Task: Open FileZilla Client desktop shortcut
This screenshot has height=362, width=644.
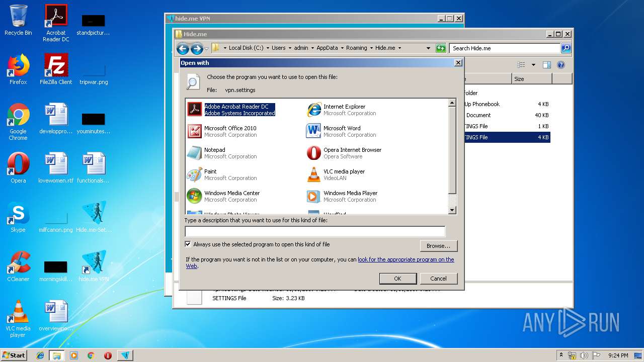Action: (56, 69)
